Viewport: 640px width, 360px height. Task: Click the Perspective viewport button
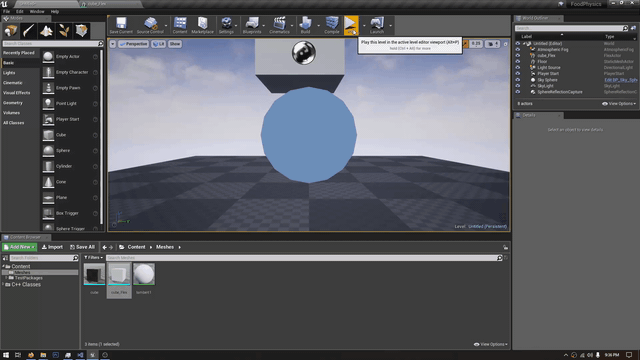(x=133, y=44)
